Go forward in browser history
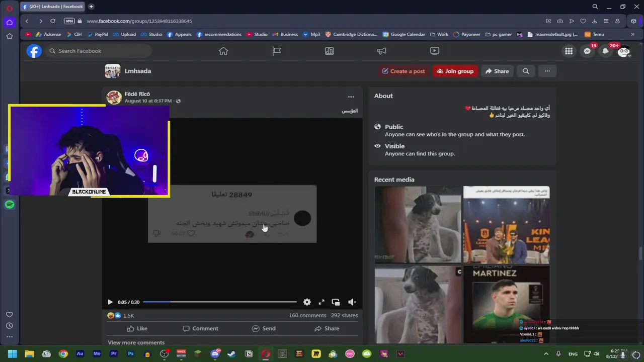The height and width of the screenshot is (362, 644). (x=41, y=21)
